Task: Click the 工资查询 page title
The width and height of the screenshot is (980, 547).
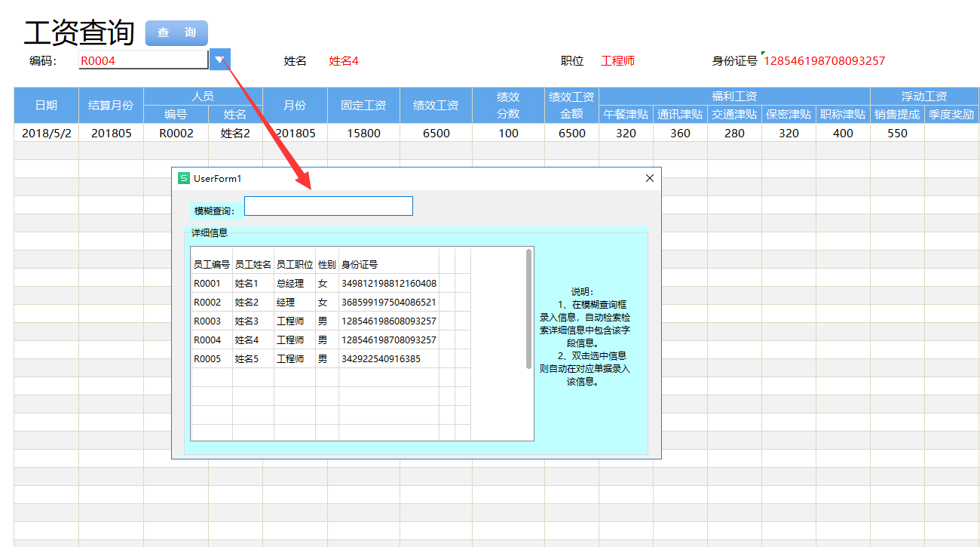Action: tap(79, 33)
